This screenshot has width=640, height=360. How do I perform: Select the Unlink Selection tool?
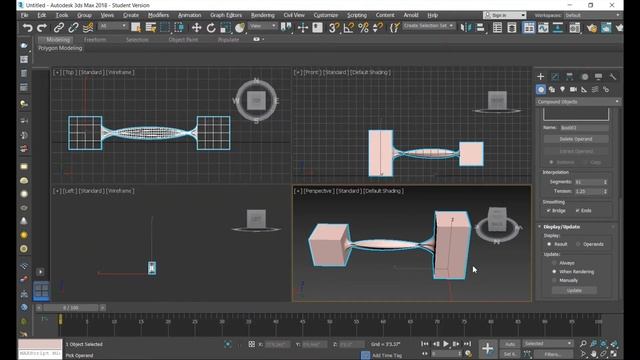click(x=73, y=27)
